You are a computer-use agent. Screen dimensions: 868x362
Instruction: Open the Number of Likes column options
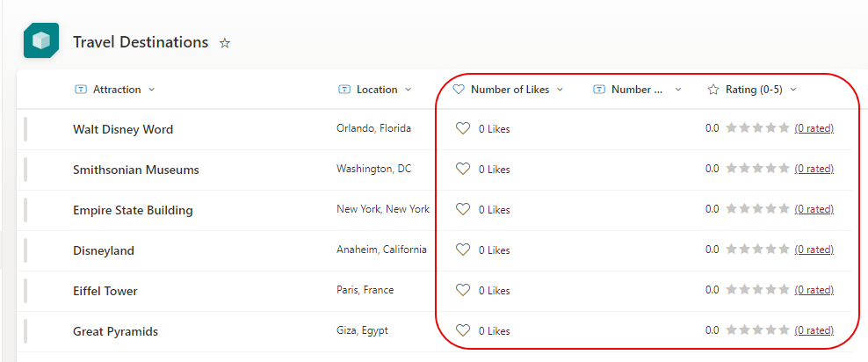560,90
